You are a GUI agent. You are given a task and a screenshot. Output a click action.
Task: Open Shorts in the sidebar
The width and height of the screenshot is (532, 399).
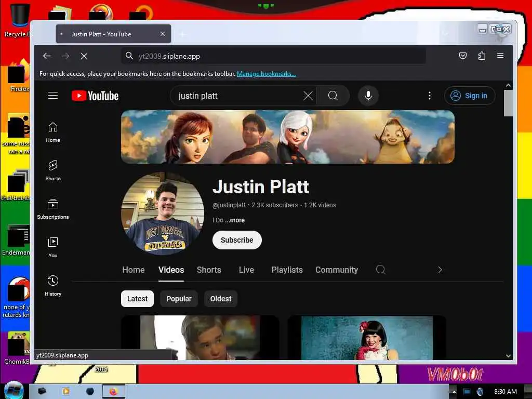pyautogui.click(x=53, y=170)
